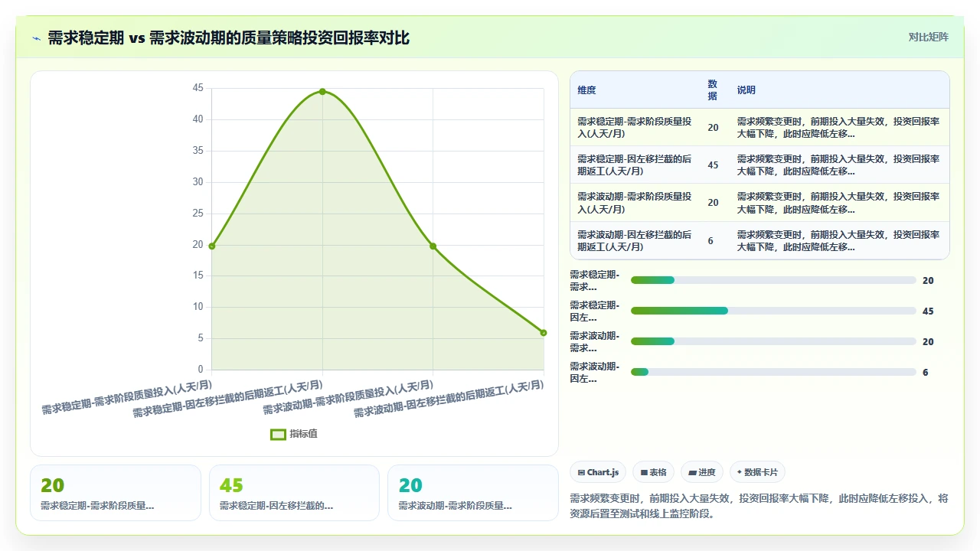Click the progress bar with value 45
Viewport: 980px width, 551px height.
point(773,311)
